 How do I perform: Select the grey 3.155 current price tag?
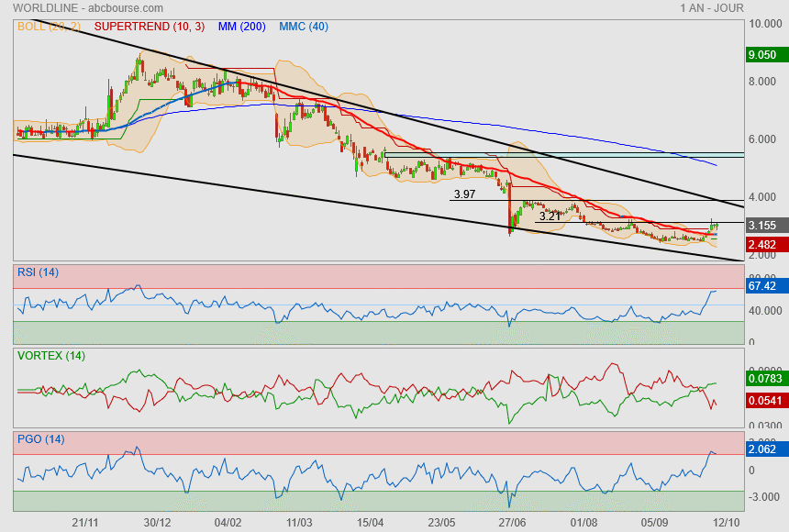[x=762, y=225]
